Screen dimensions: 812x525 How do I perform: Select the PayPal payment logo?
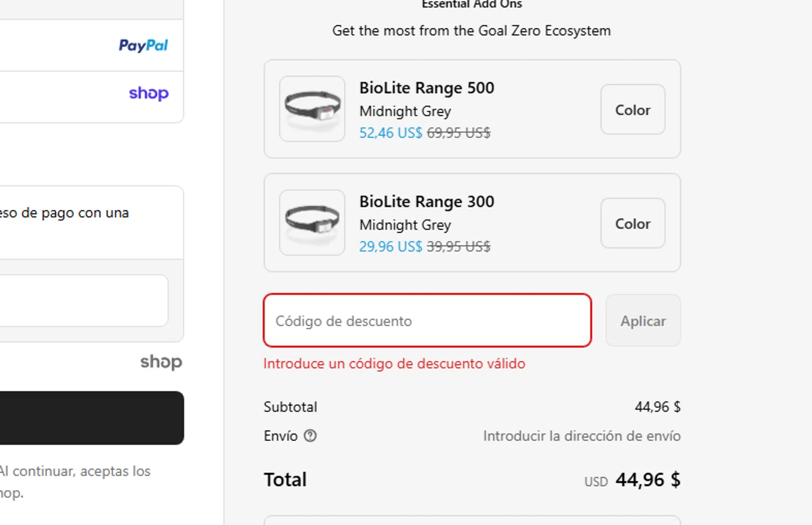143,46
